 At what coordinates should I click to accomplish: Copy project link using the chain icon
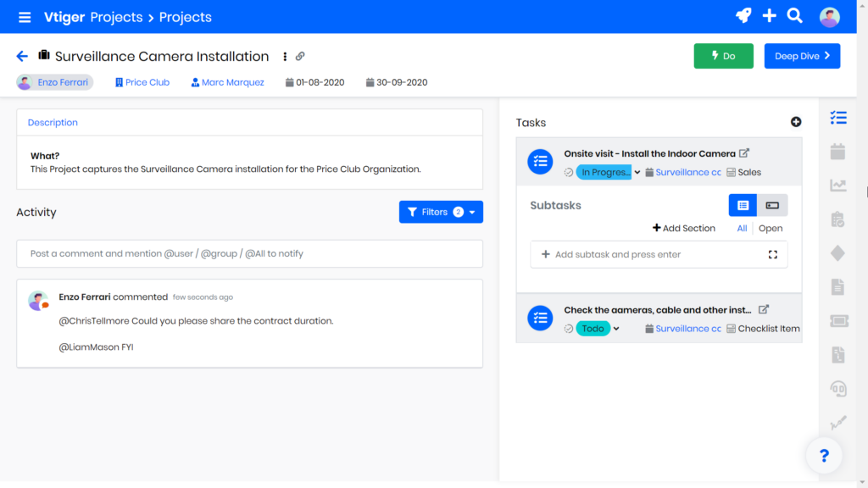click(300, 57)
